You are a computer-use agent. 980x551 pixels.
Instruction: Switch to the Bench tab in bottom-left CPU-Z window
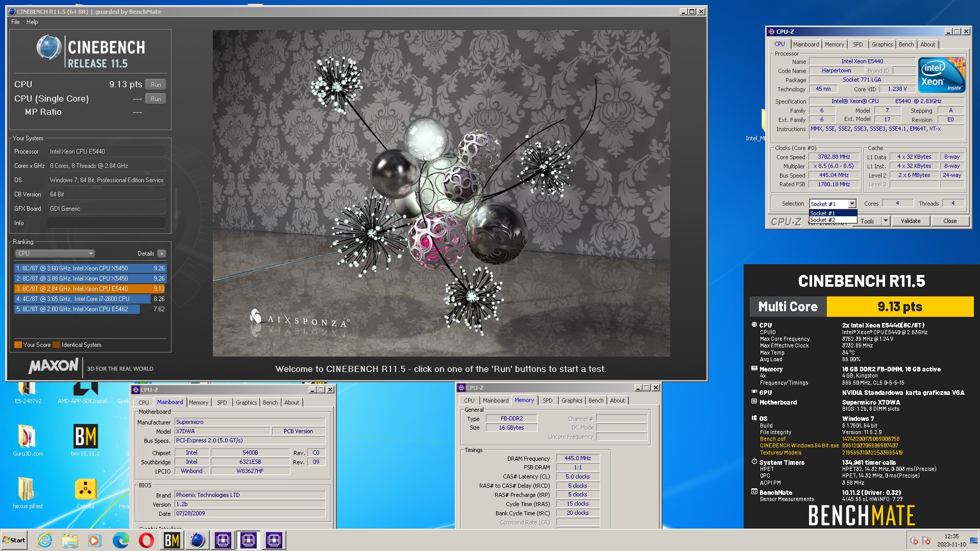point(270,403)
